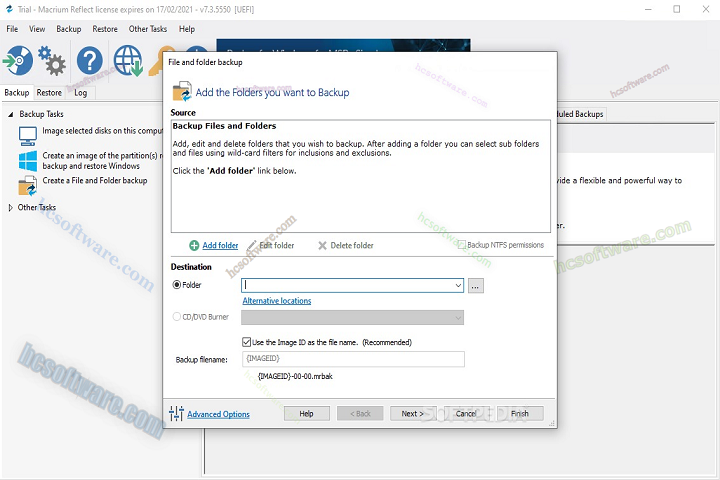Open the Backup menu

point(69,29)
